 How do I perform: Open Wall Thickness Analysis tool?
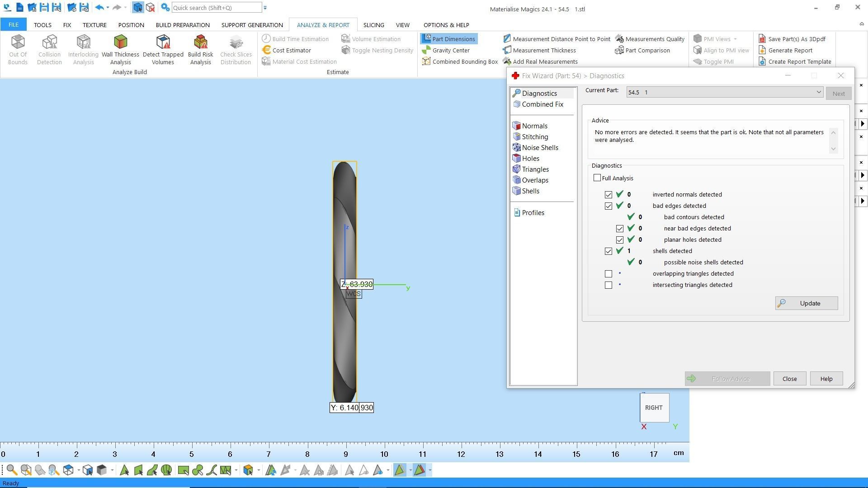click(120, 50)
